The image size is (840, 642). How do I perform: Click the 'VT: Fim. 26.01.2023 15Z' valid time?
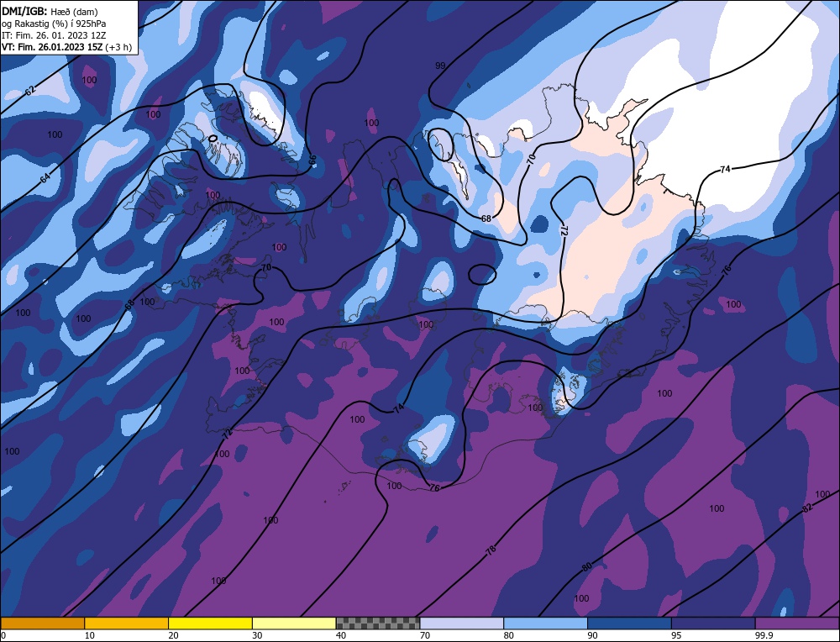(x=52, y=47)
